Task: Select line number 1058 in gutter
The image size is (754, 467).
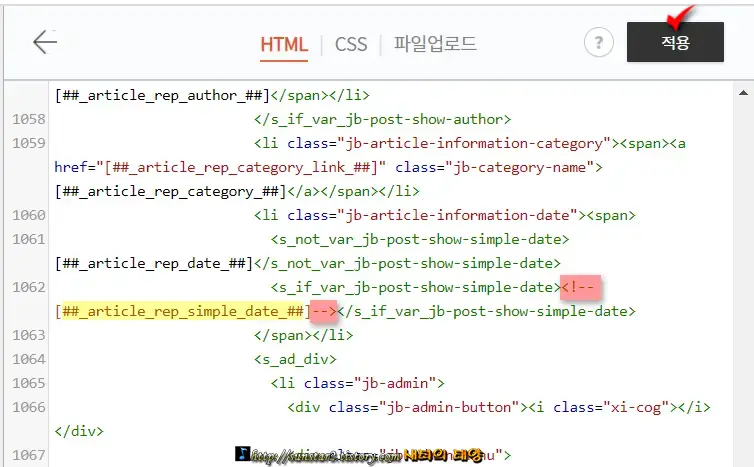Action: [x=29, y=119]
